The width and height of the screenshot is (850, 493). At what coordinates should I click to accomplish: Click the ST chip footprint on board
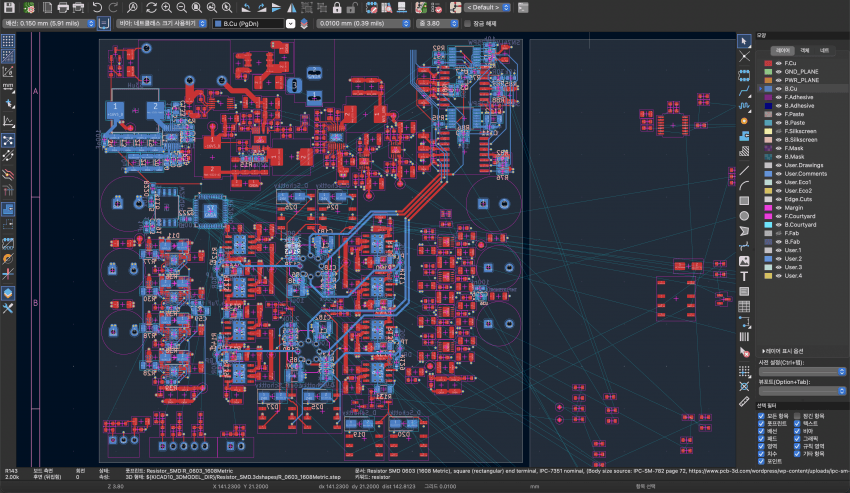[210, 210]
